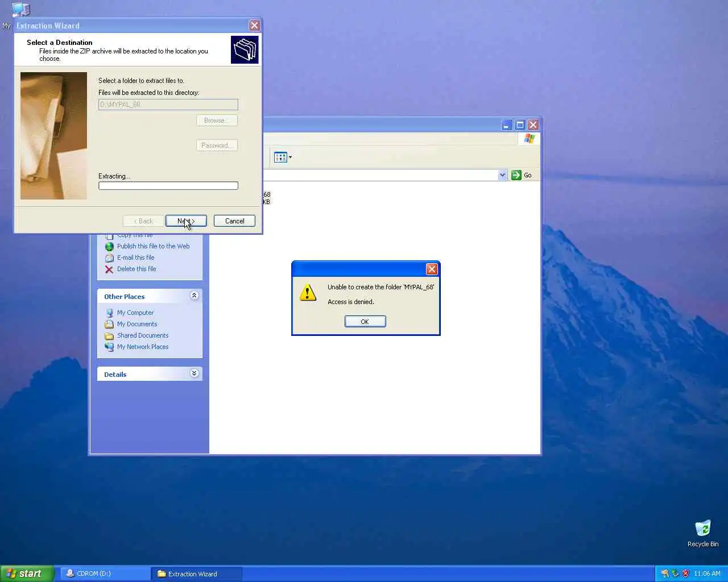728x582 pixels.
Task: Click the first system tray icon
Action: point(665,573)
